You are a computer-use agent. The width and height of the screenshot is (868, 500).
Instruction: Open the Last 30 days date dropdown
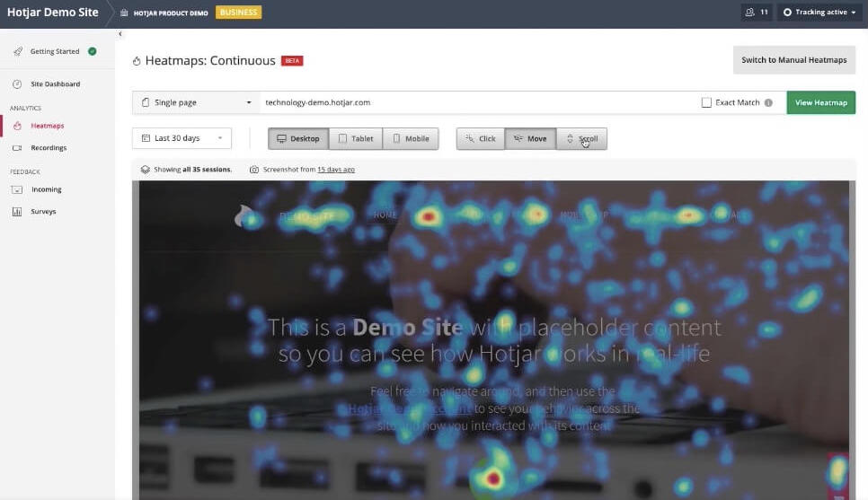click(x=182, y=138)
